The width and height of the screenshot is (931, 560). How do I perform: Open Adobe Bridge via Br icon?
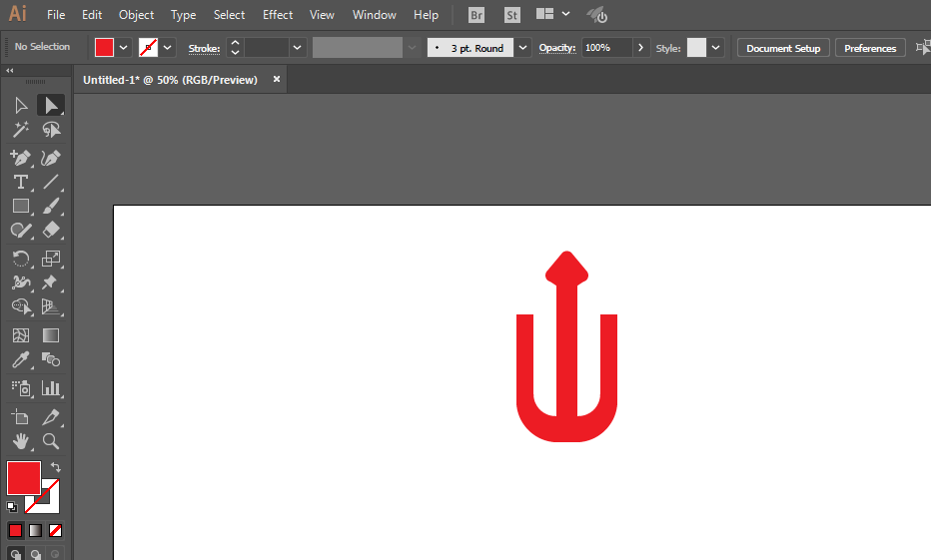coord(476,15)
